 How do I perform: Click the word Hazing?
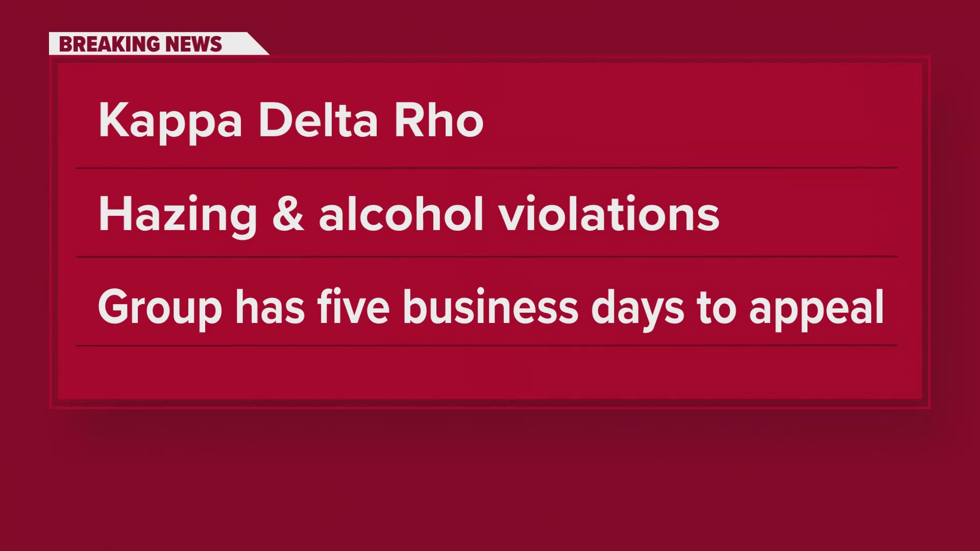[178, 214]
